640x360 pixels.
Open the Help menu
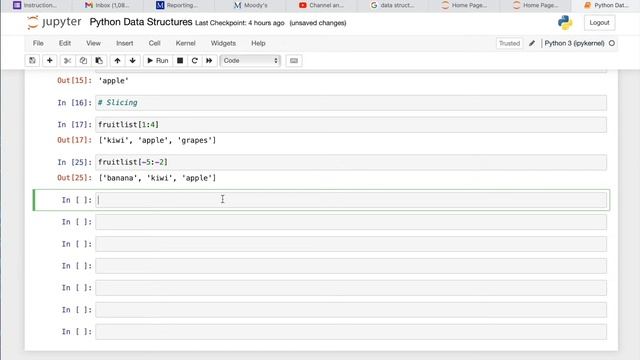click(x=258, y=43)
